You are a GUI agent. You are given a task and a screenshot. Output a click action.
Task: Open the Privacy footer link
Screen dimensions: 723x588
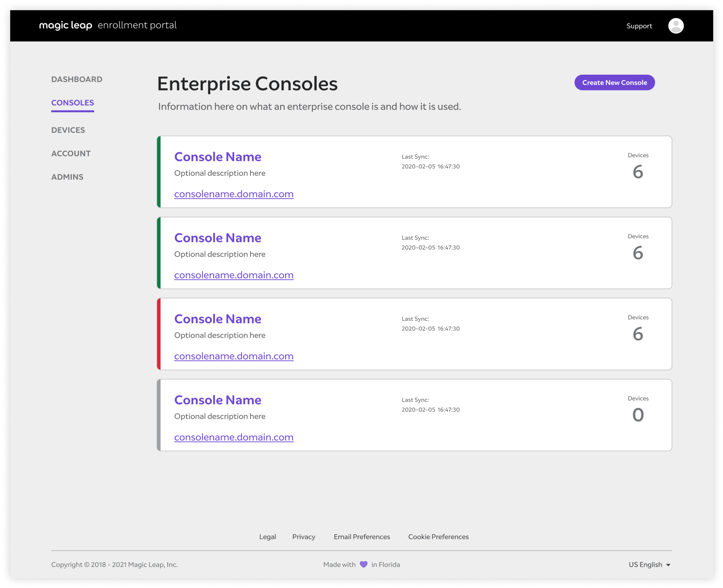304,537
